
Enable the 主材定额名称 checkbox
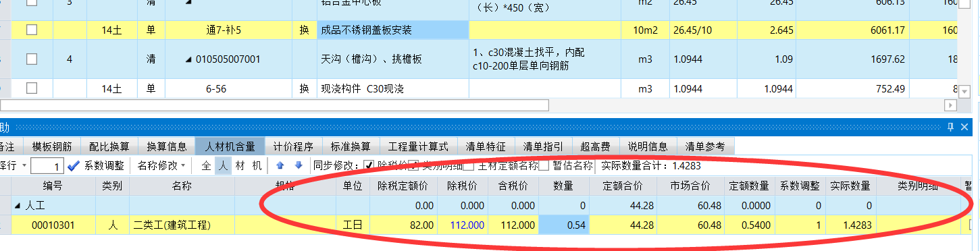tap(469, 165)
